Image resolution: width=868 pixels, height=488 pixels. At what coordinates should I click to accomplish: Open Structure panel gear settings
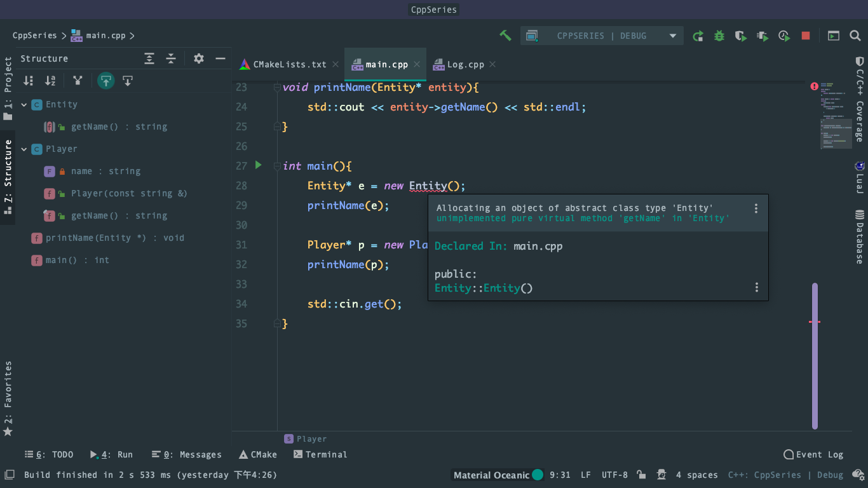coord(199,58)
